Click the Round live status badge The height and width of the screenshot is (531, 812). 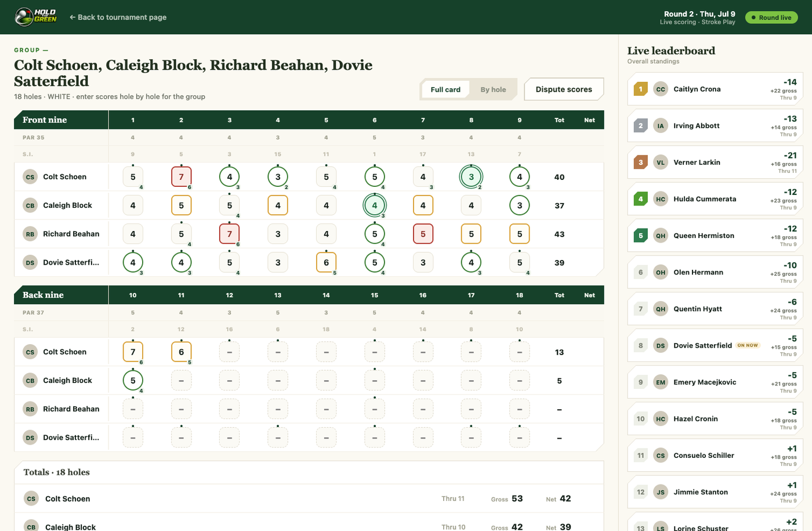point(771,17)
